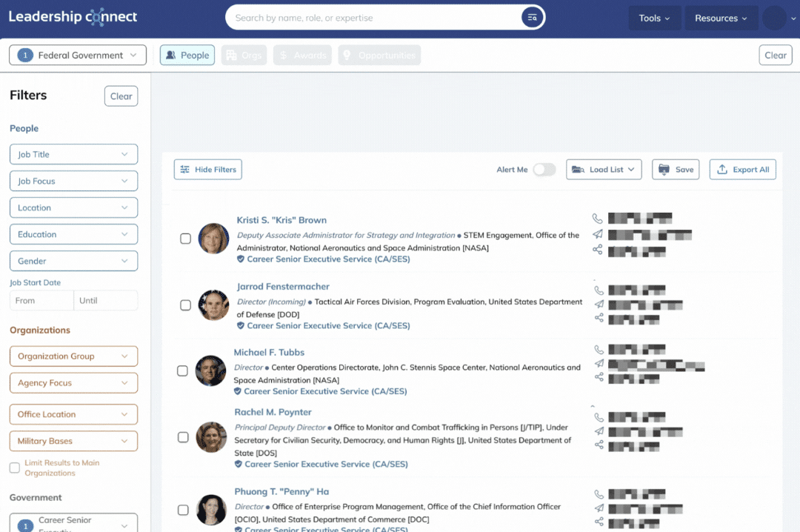Click the phone icon for Jarrod Fenstermacher

599,290
